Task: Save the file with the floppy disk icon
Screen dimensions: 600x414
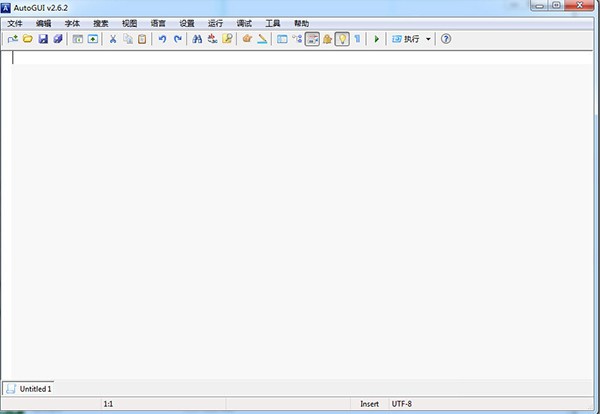Action: pos(43,39)
